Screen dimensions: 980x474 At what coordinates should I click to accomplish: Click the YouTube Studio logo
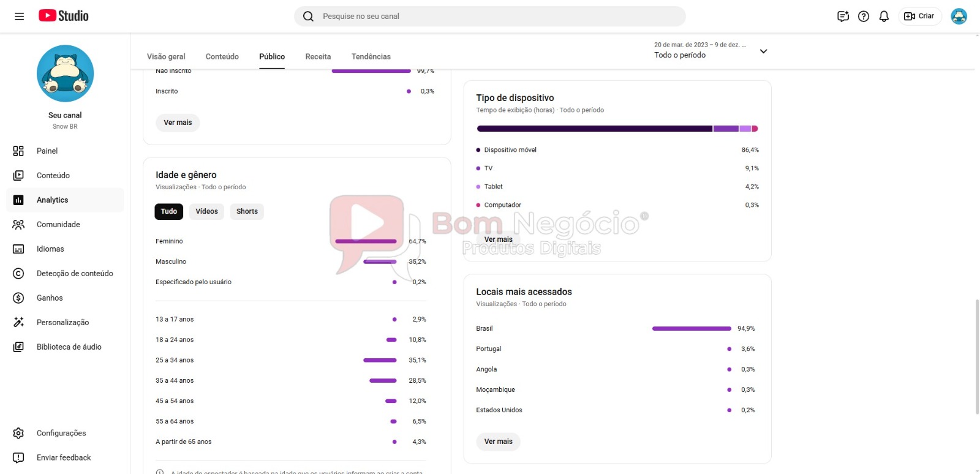pos(64,16)
